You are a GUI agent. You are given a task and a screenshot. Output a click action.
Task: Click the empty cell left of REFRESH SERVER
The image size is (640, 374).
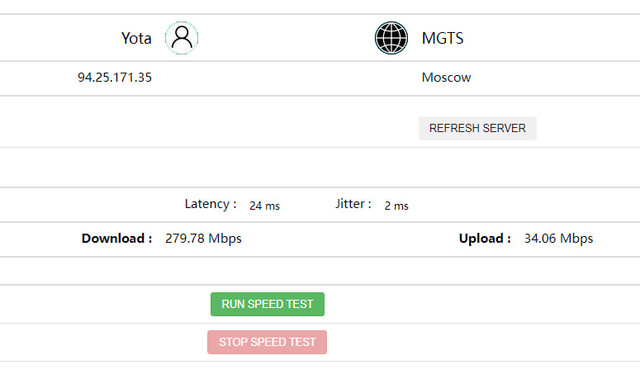pos(204,122)
